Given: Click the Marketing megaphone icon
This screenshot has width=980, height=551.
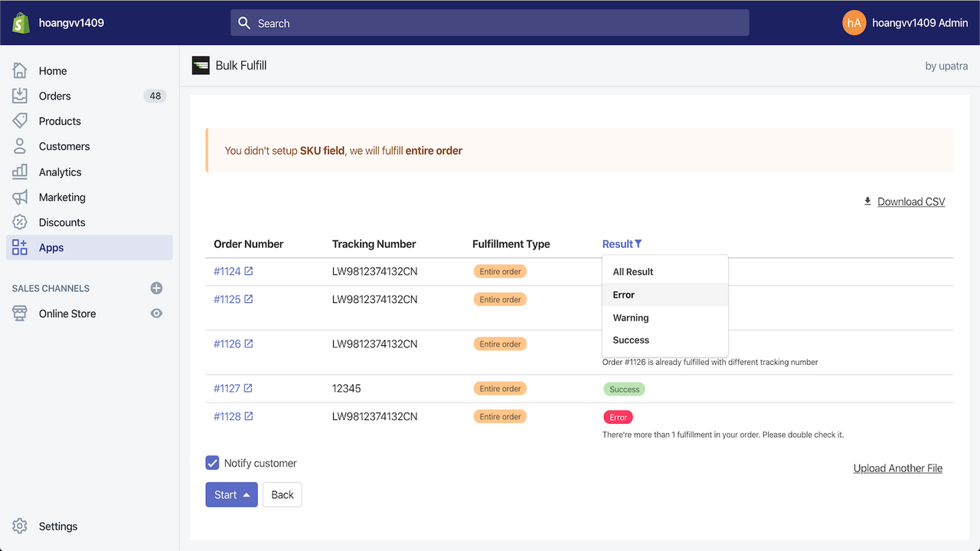Looking at the screenshot, I should pos(20,197).
